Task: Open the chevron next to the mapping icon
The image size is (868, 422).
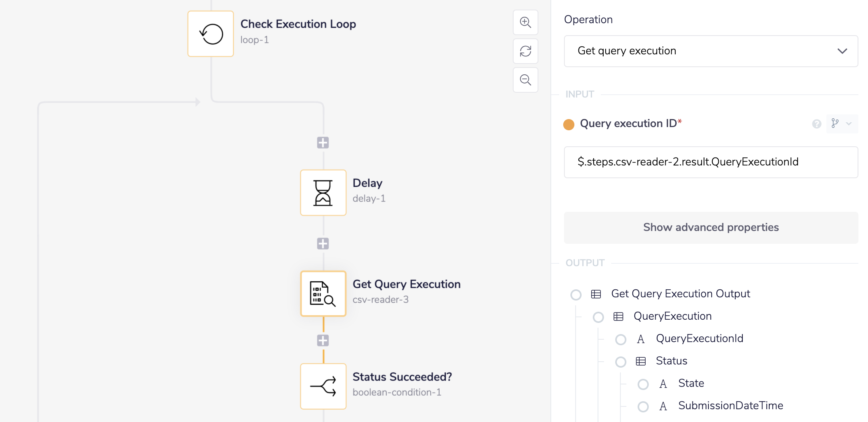Action: click(850, 124)
